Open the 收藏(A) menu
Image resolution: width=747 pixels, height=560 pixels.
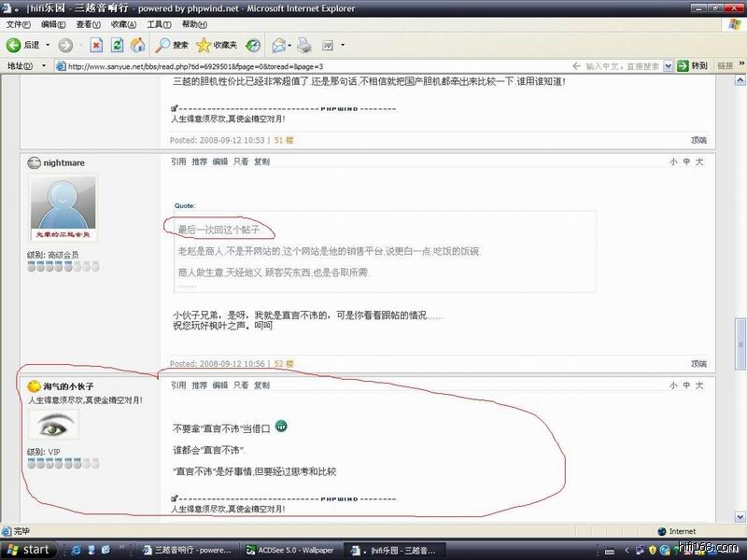click(120, 24)
